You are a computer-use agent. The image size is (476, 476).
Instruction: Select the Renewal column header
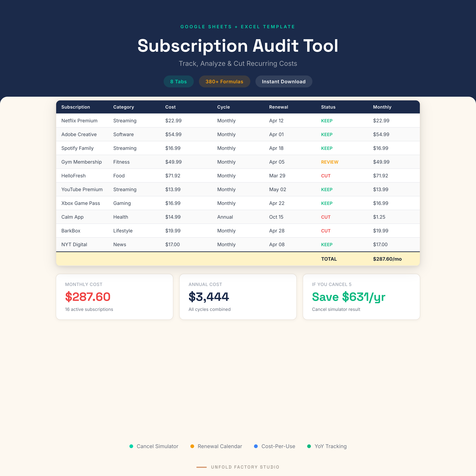278,107
